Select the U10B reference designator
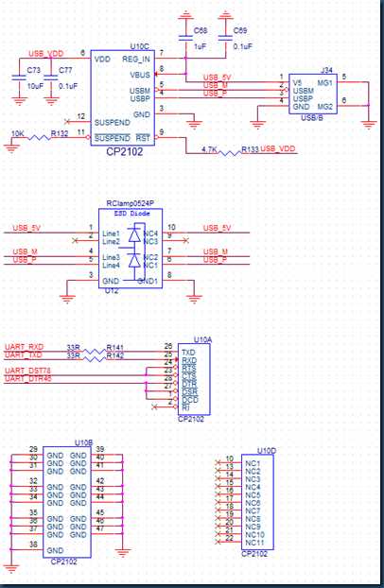Viewport: 384px width, 588px height. [84, 442]
